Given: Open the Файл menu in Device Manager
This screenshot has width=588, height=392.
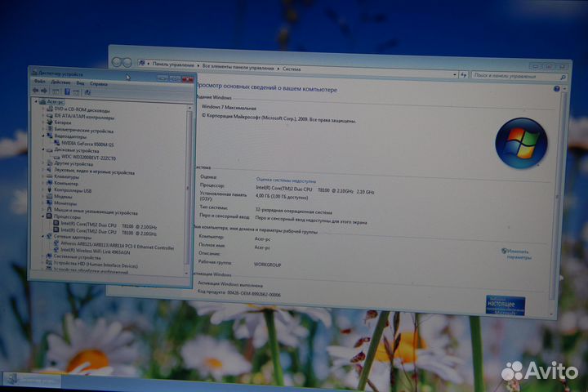Looking at the screenshot, I should tap(39, 82).
